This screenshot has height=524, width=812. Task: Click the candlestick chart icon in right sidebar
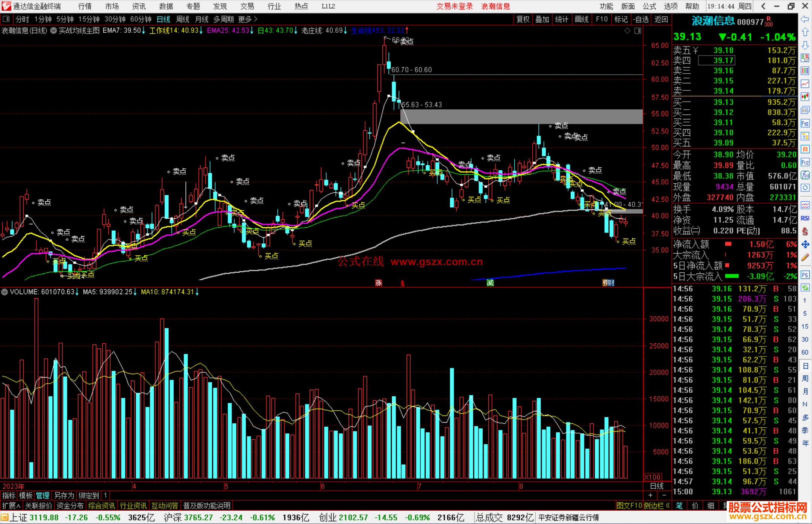(x=805, y=97)
